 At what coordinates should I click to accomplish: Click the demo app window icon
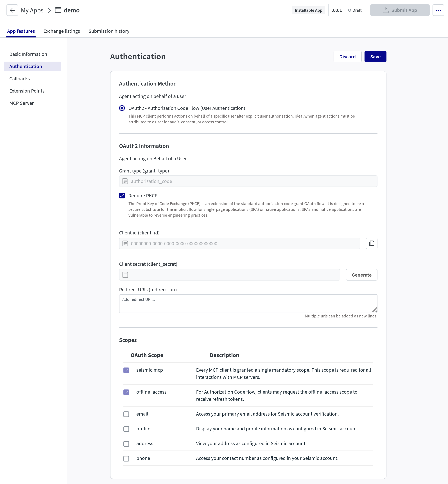pyautogui.click(x=58, y=10)
